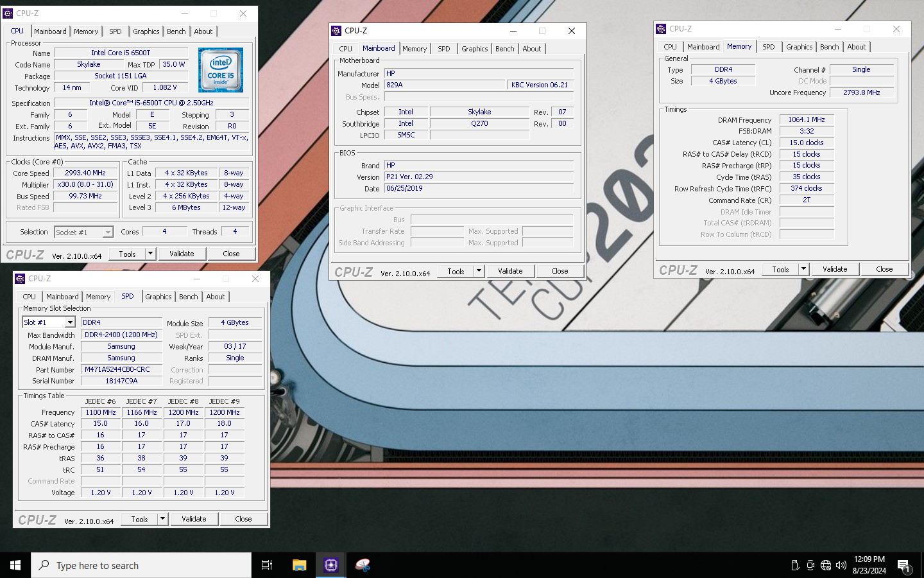
Task: Click CPU-Z taskbar icon
Action: click(331, 565)
